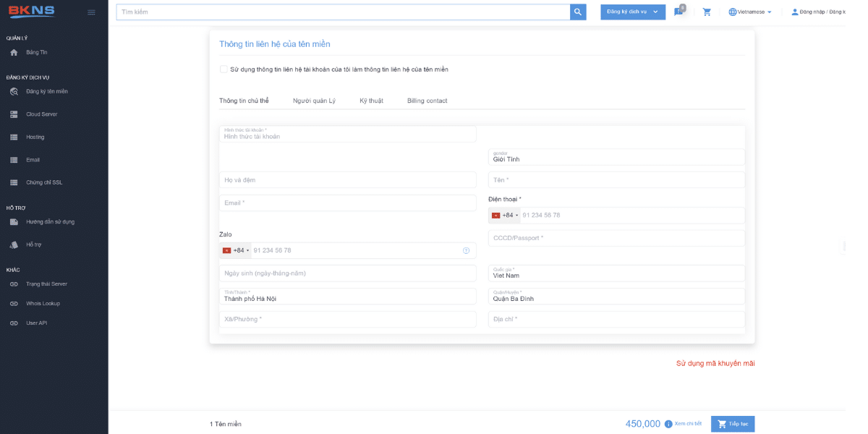This screenshot has width=868, height=434.
Task: Select the Quận/Huyện district field
Action: click(x=616, y=297)
